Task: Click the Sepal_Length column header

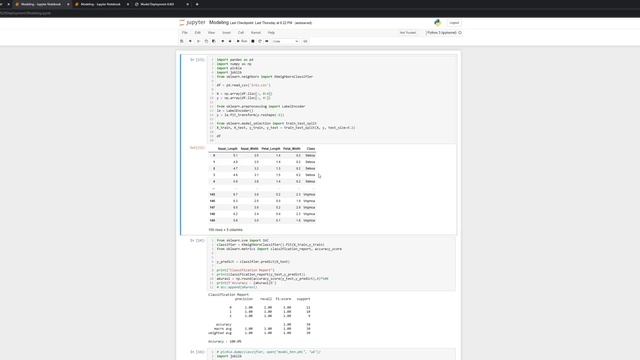Action: (x=227, y=149)
